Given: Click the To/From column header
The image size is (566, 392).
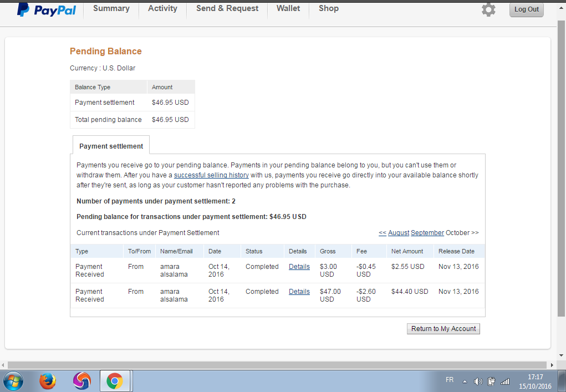Looking at the screenshot, I should coord(139,251).
